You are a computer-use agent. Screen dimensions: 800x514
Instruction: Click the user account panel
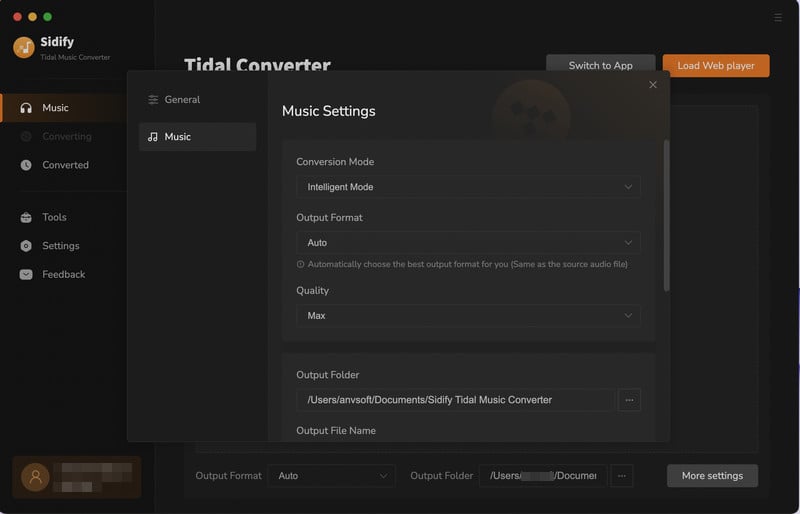(x=77, y=477)
